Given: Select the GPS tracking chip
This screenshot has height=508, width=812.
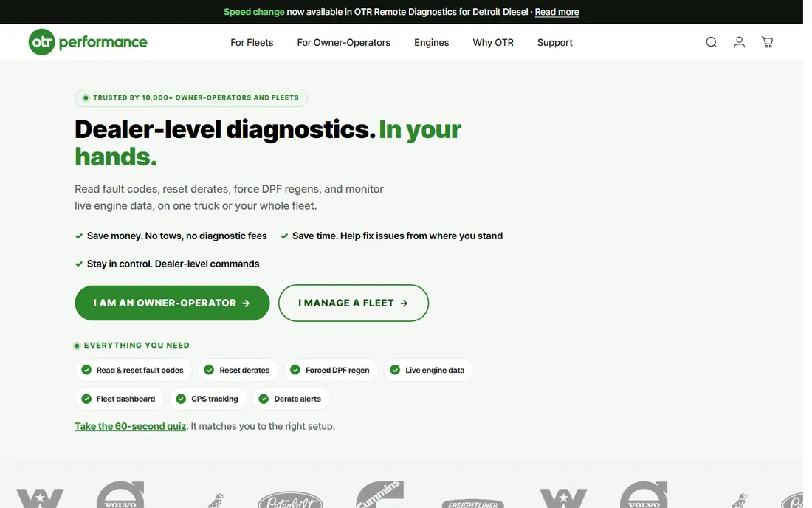Looking at the screenshot, I should [208, 399].
